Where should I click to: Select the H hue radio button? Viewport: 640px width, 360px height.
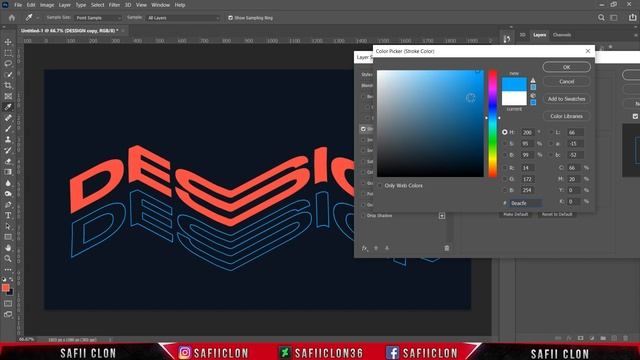click(x=505, y=132)
